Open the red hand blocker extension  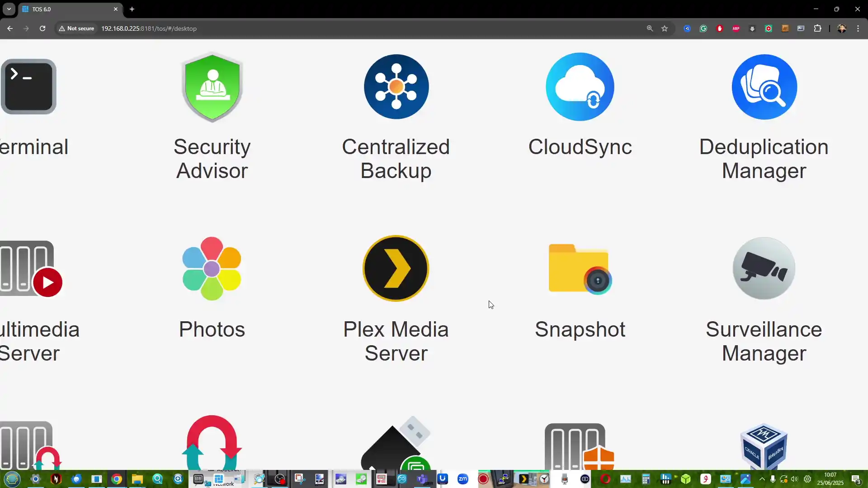(720, 28)
